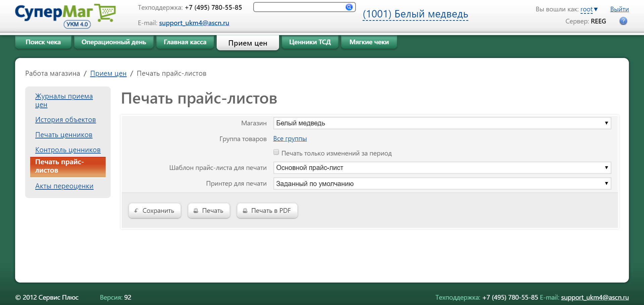The image size is (644, 305).
Task: Switch to Главная касса tab
Action: (x=185, y=42)
